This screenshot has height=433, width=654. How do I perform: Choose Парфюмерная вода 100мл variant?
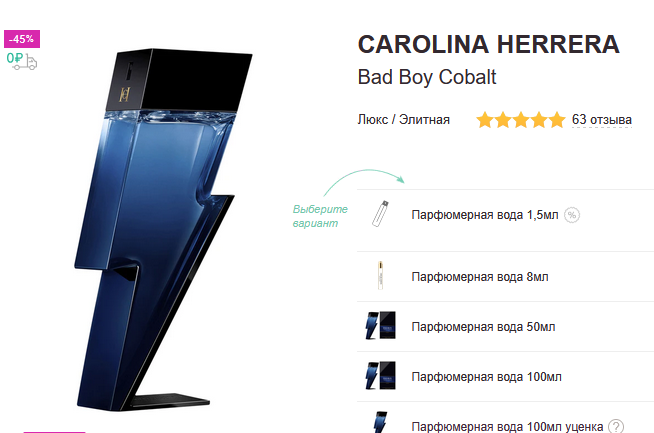[506, 377]
